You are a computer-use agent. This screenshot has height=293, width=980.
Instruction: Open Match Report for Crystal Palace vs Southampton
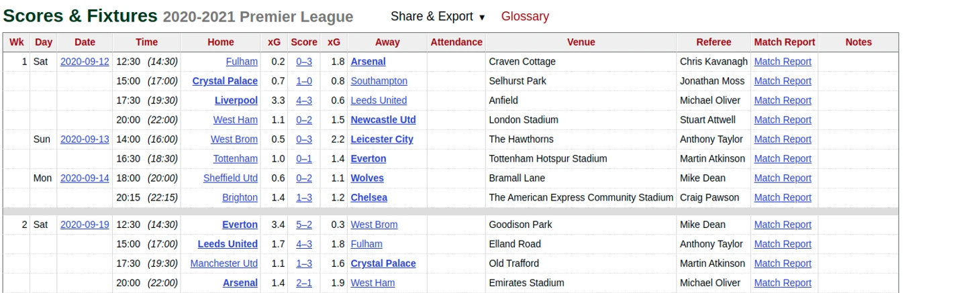pyautogui.click(x=783, y=81)
